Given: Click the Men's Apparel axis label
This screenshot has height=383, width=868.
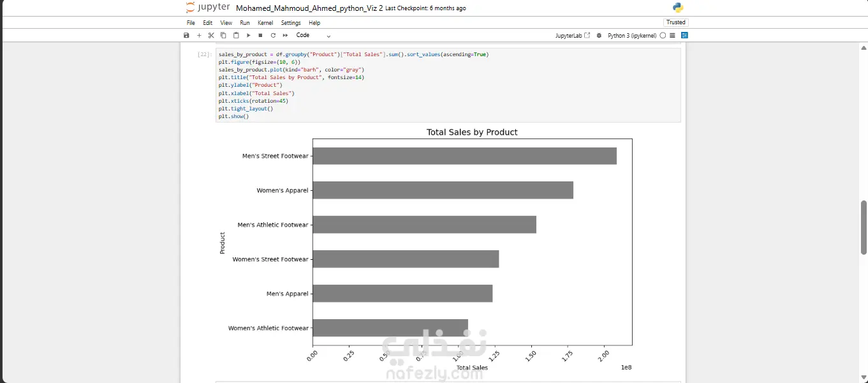Looking at the screenshot, I should [x=287, y=294].
